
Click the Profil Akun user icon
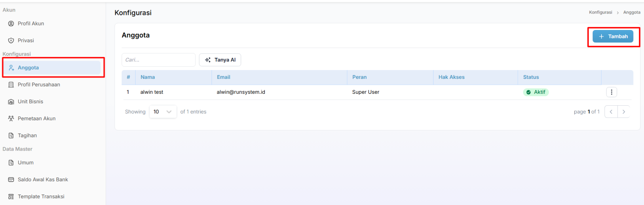[x=11, y=23]
